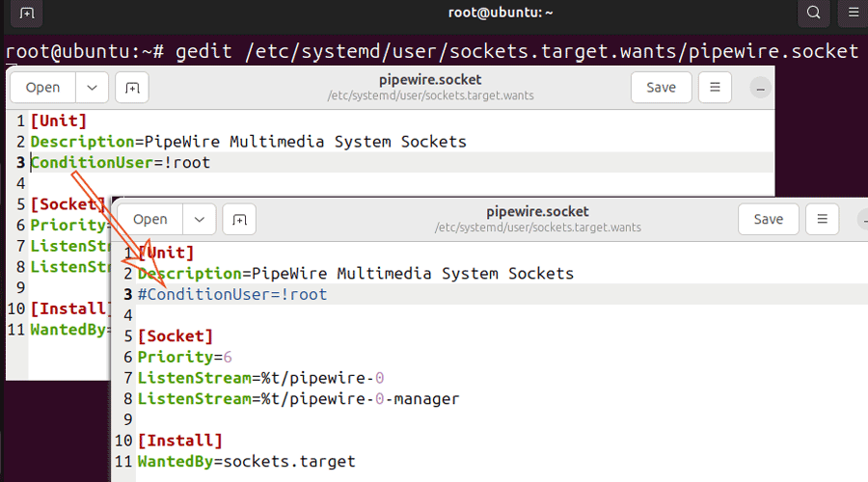Image resolution: width=868 pixels, height=482 pixels.
Task: Click [Socket] header in front gedit window
Action: (176, 335)
